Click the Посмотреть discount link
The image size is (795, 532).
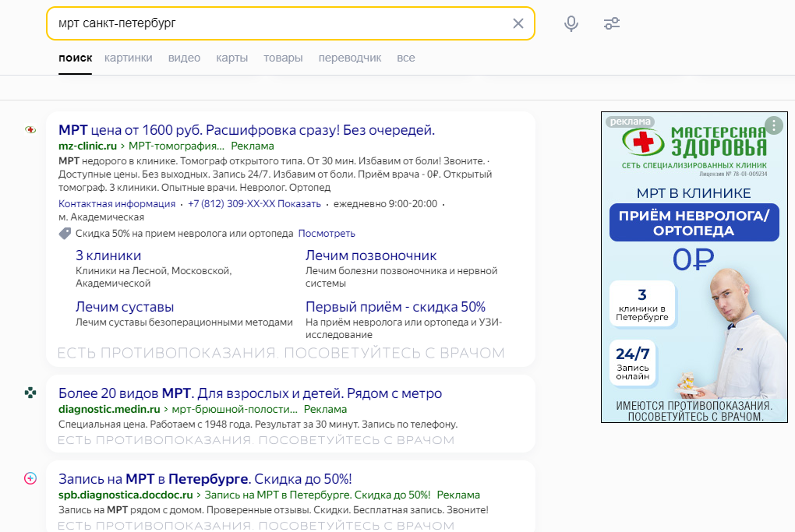[326, 233]
